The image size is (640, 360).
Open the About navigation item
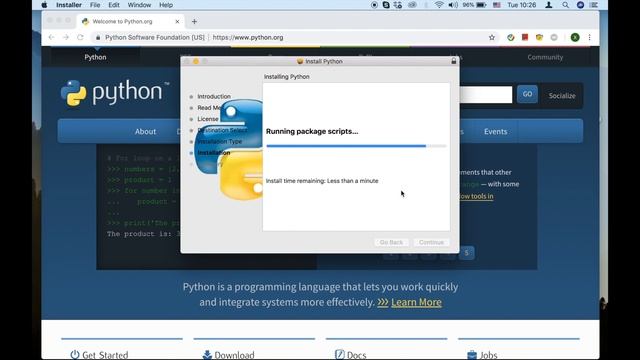pos(145,131)
